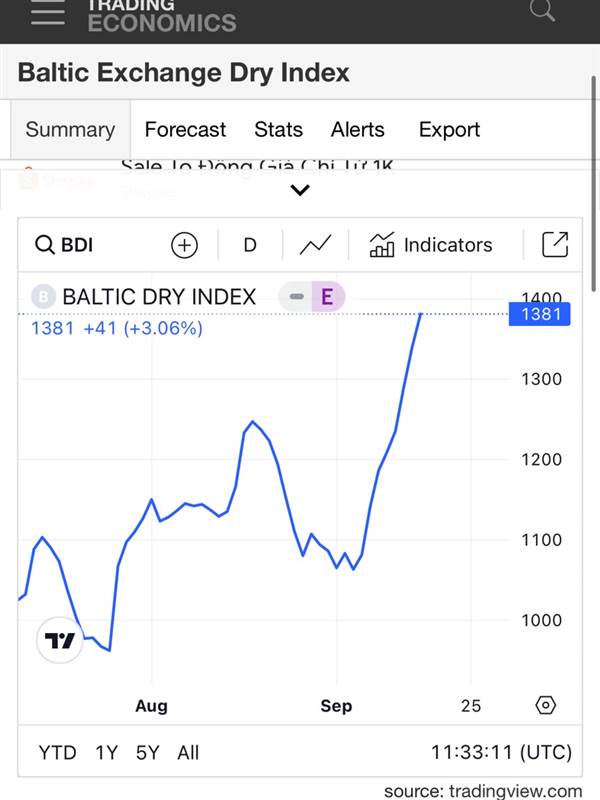Tap the search magnifier in header
Screen dimensions: 600x800
click(x=542, y=10)
